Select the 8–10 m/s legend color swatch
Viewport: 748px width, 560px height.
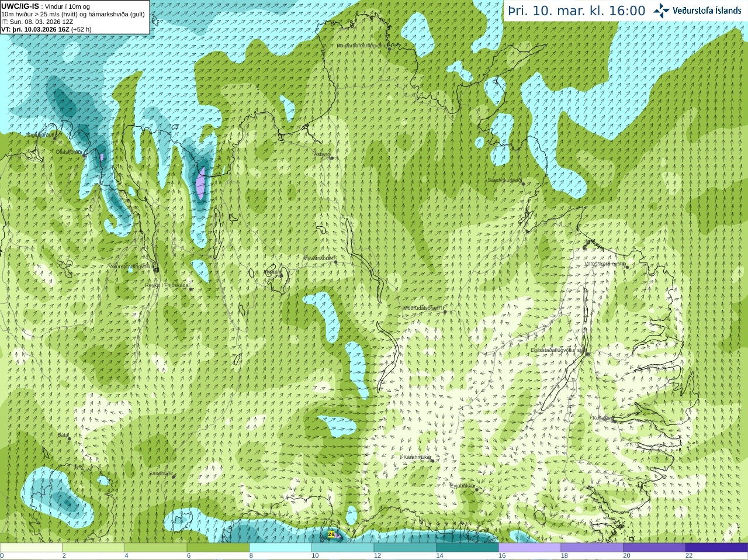tap(280, 548)
